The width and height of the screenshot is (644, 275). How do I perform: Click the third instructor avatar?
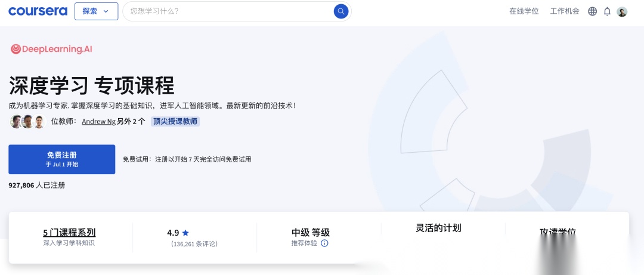39,122
